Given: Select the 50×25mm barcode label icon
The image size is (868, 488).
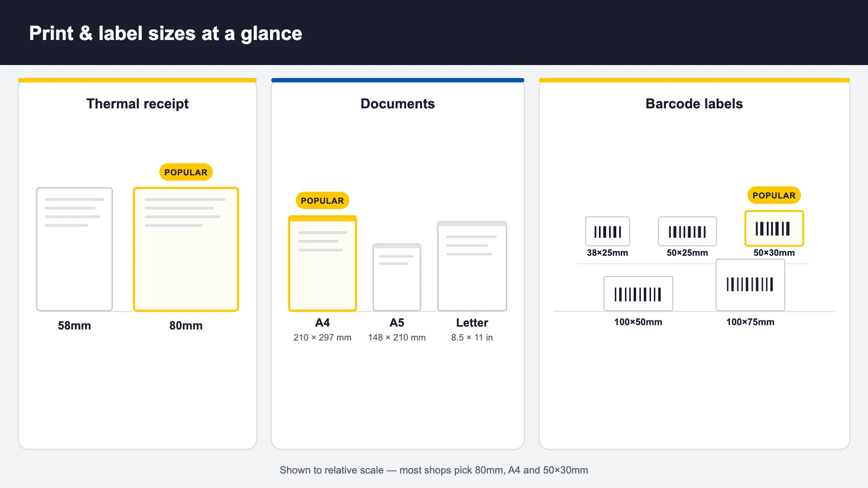Looking at the screenshot, I should 687,231.
